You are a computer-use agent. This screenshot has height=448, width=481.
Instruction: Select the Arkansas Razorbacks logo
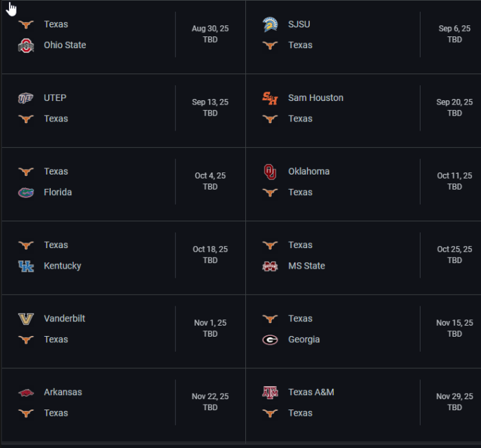[26, 392]
